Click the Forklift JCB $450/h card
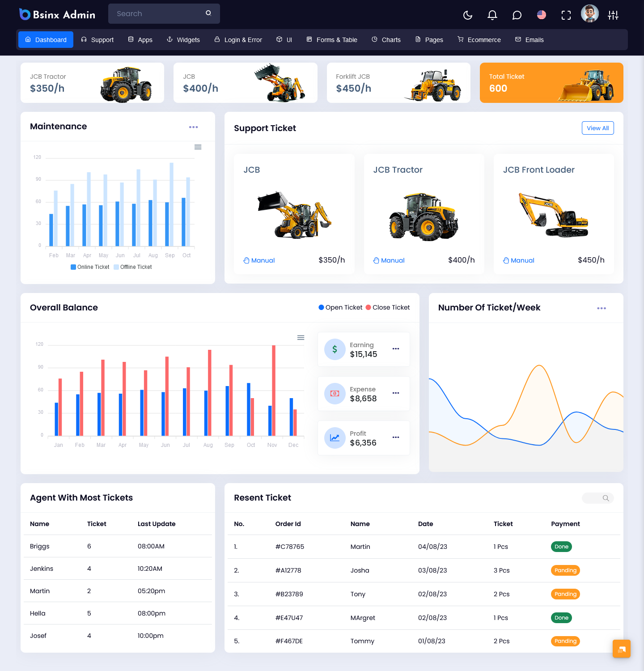The height and width of the screenshot is (671, 644). click(398, 83)
